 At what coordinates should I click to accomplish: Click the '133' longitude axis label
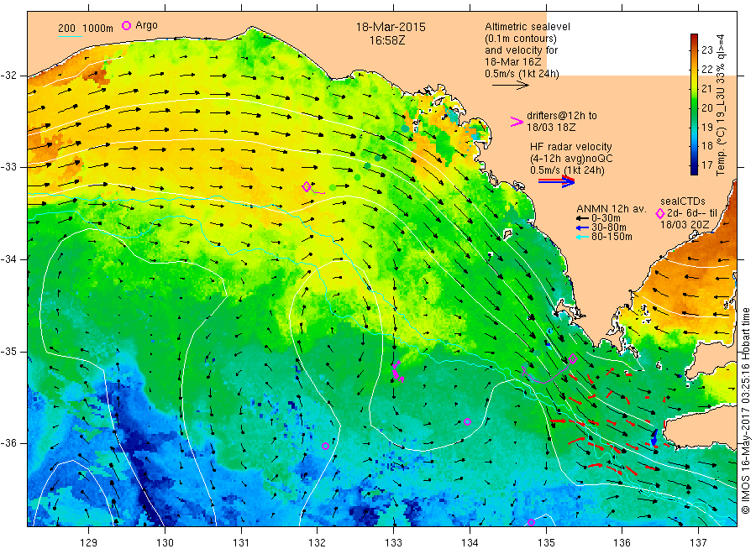(393, 543)
